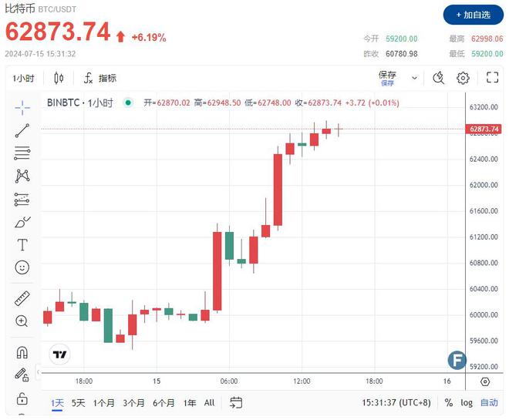Image resolution: width=509 pixels, height=420 pixels.
Task: Switch to the 5天 range tab
Action: click(79, 402)
